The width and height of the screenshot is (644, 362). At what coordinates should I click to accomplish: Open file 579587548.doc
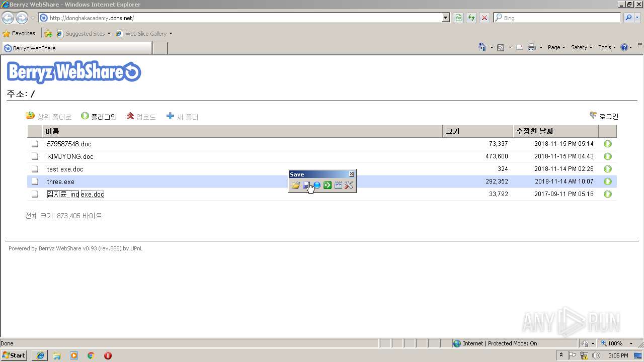[69, 144]
